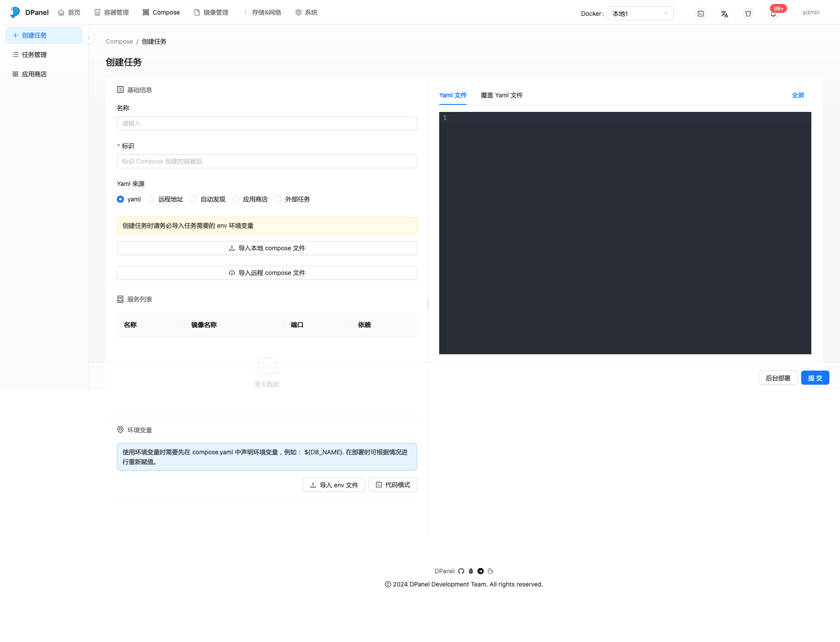This screenshot has height=642, width=840.
Task: Select the 自动发现 Yaml source
Action: tap(194, 199)
